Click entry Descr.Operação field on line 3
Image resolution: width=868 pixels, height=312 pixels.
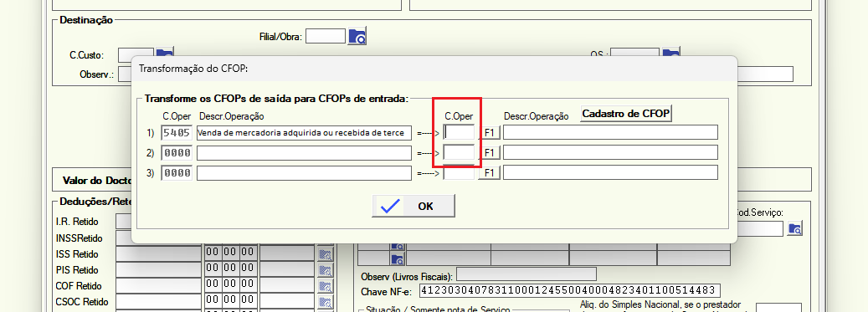(610, 172)
